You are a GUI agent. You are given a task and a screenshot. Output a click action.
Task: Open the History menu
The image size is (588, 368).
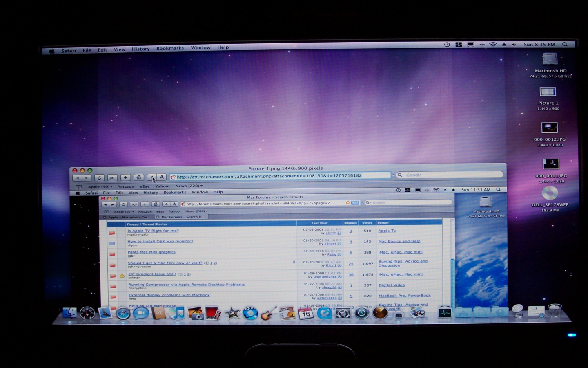pyautogui.click(x=140, y=49)
